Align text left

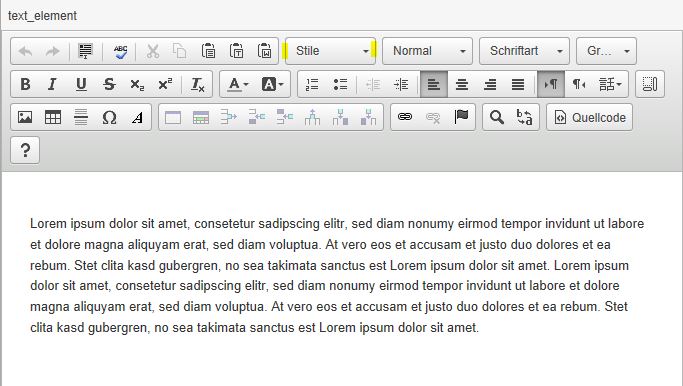pyautogui.click(x=434, y=84)
